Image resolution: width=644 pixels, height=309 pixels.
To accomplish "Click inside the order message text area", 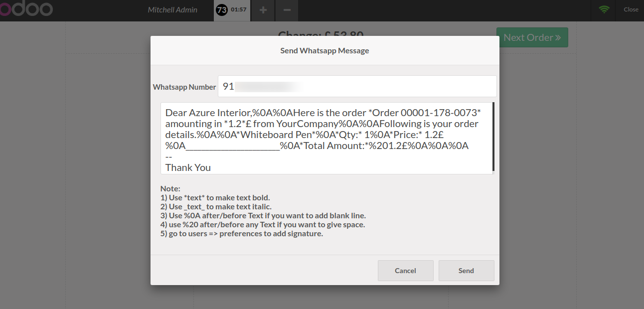I will 326,139.
